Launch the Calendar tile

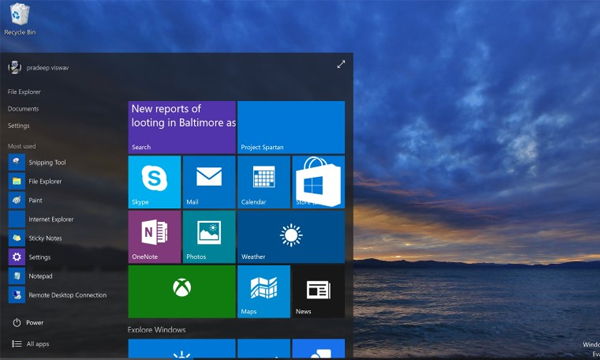point(264,182)
